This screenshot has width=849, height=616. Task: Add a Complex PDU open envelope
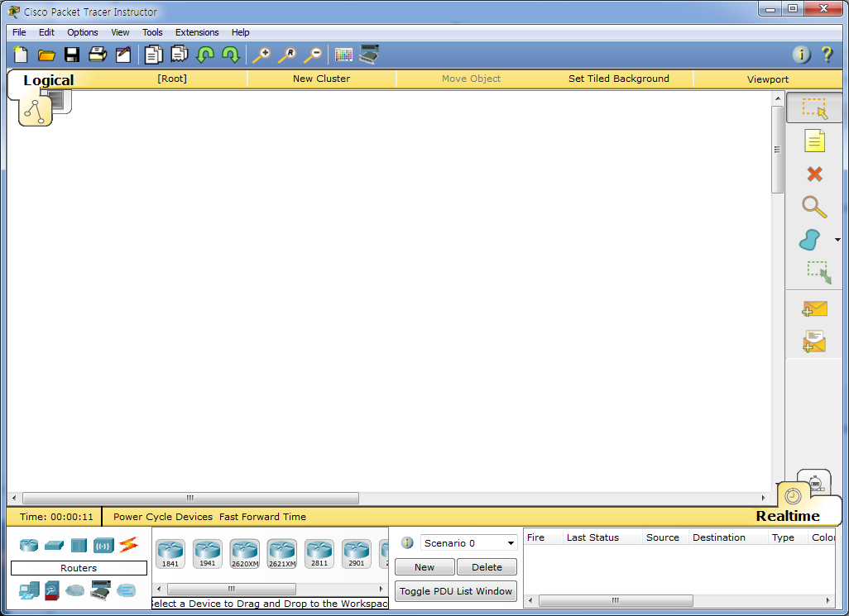tap(814, 341)
